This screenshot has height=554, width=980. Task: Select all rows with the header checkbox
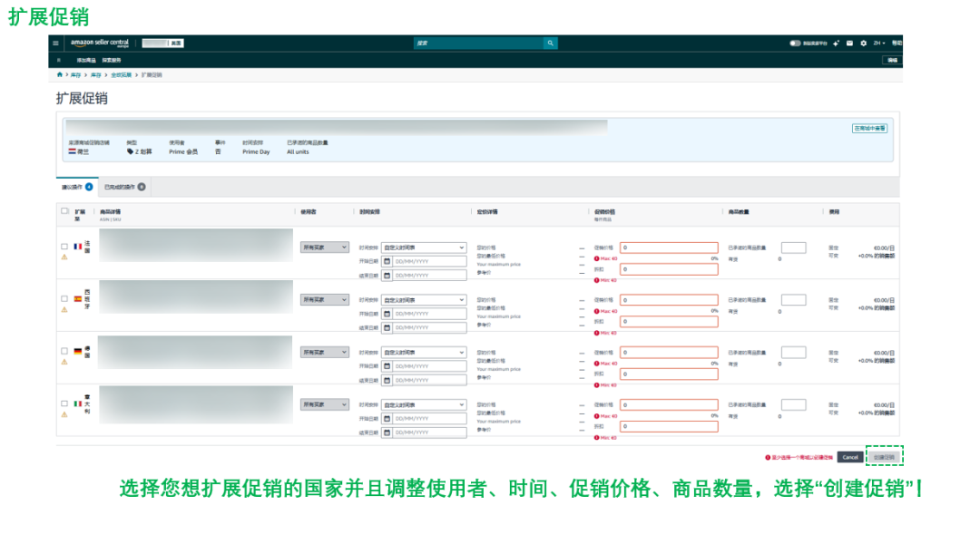pos(64,211)
